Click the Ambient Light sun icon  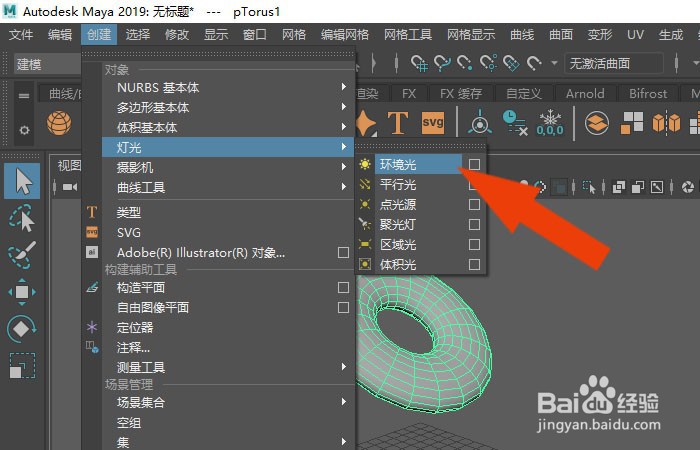[x=365, y=164]
